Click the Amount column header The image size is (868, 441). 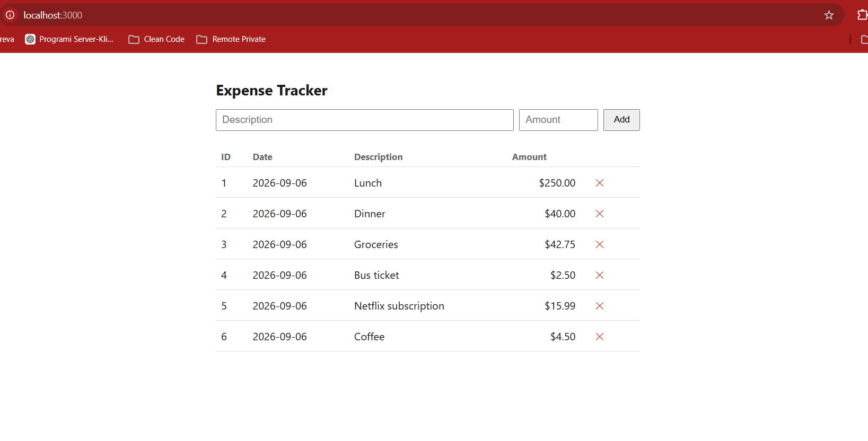(529, 157)
